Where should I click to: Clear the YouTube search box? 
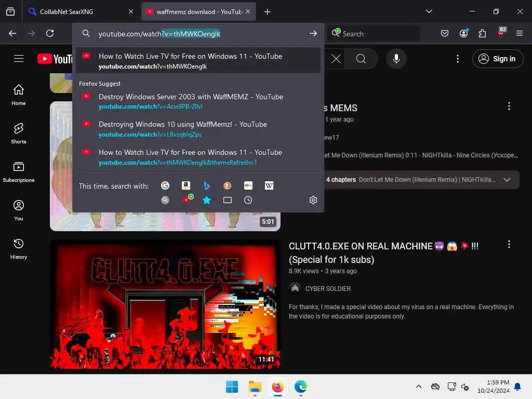point(336,59)
